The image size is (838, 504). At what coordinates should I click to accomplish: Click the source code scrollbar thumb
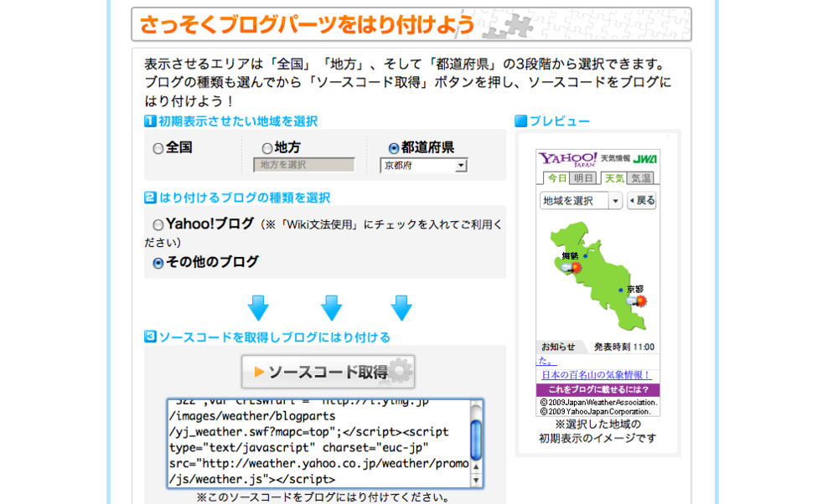coord(476,440)
